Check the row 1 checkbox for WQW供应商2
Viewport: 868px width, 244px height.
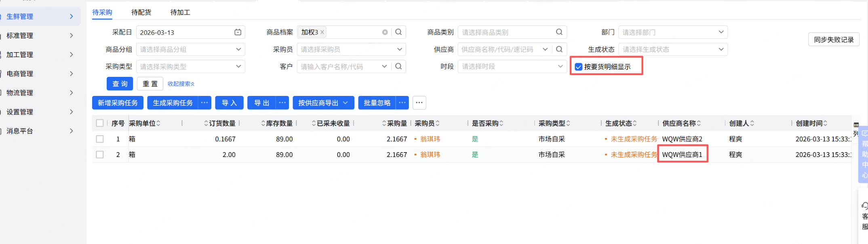(100, 139)
